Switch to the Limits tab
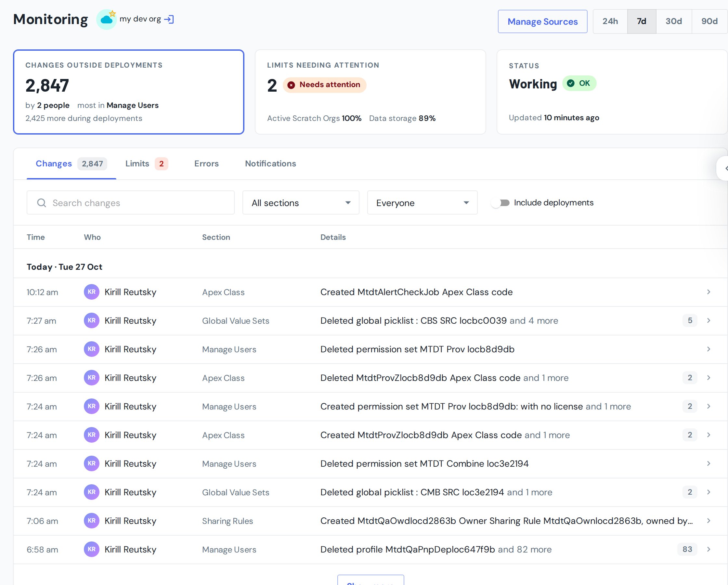Viewport: 728px width, 585px height. click(147, 164)
